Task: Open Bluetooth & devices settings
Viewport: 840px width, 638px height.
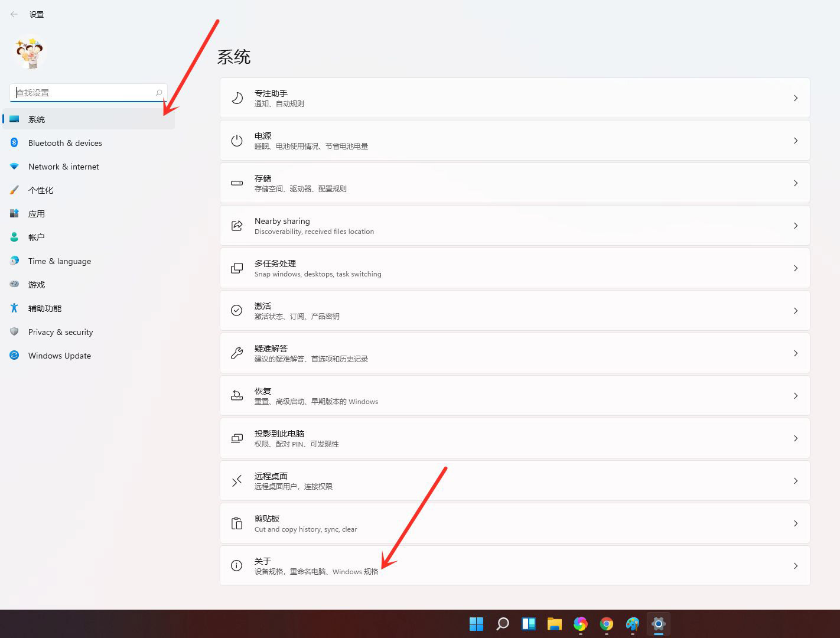Action: pyautogui.click(x=65, y=142)
